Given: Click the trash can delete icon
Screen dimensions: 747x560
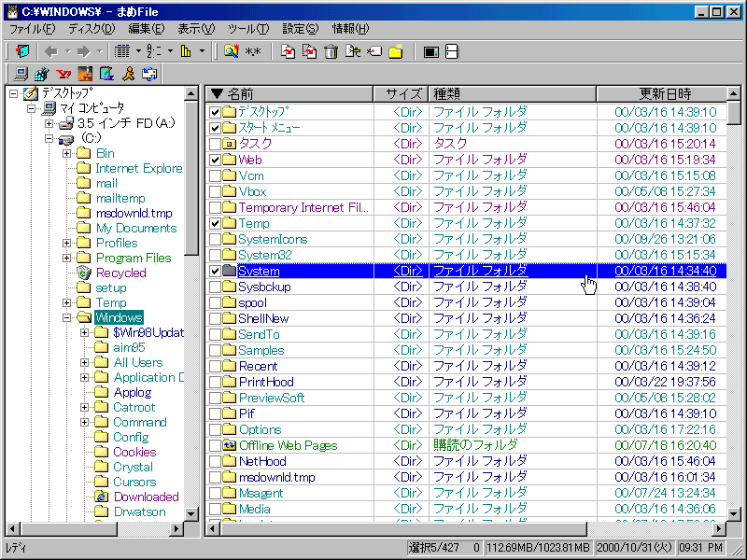Looking at the screenshot, I should point(331,51).
